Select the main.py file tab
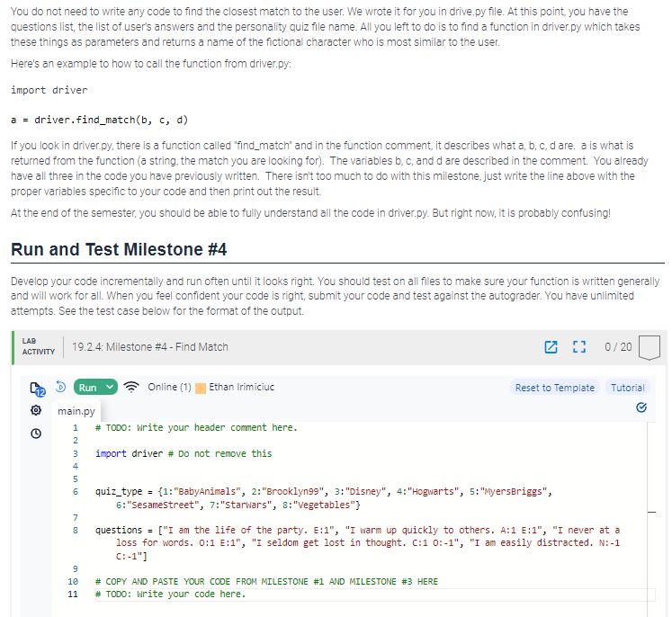This screenshot has height=617, width=672. point(76,411)
